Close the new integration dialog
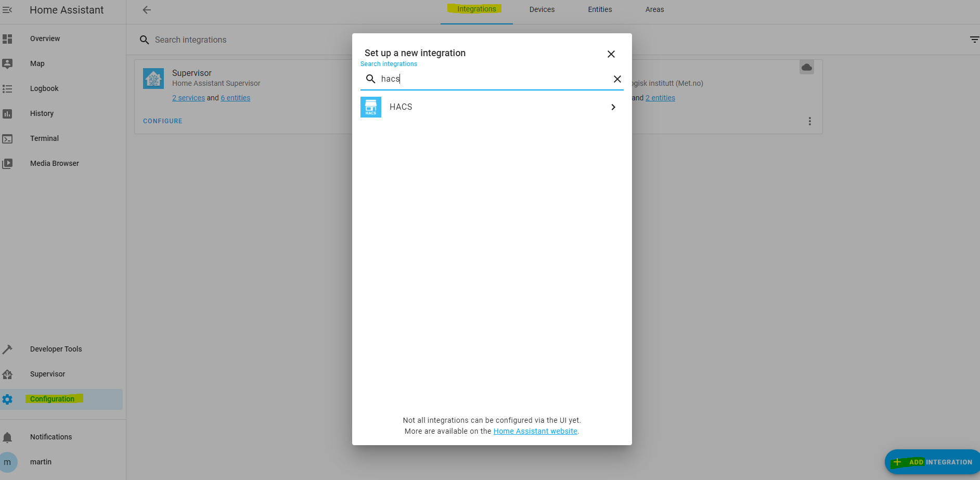Image resolution: width=980 pixels, height=480 pixels. pos(611,54)
